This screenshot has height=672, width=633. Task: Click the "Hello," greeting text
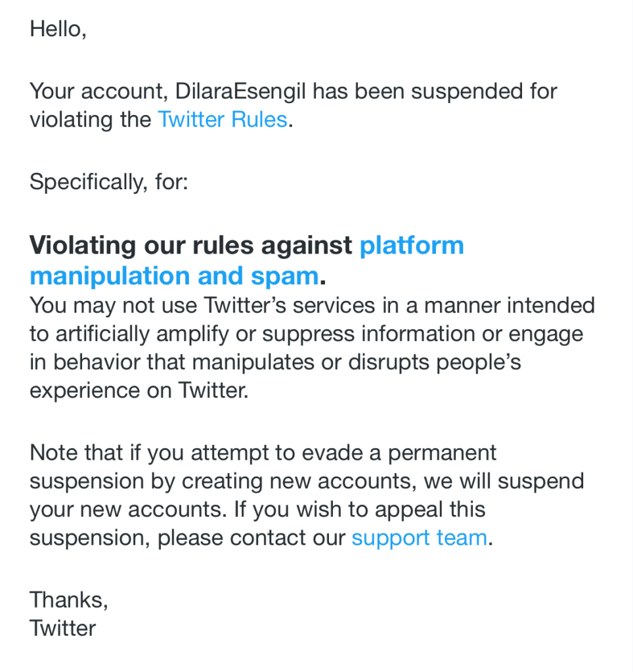point(58,29)
